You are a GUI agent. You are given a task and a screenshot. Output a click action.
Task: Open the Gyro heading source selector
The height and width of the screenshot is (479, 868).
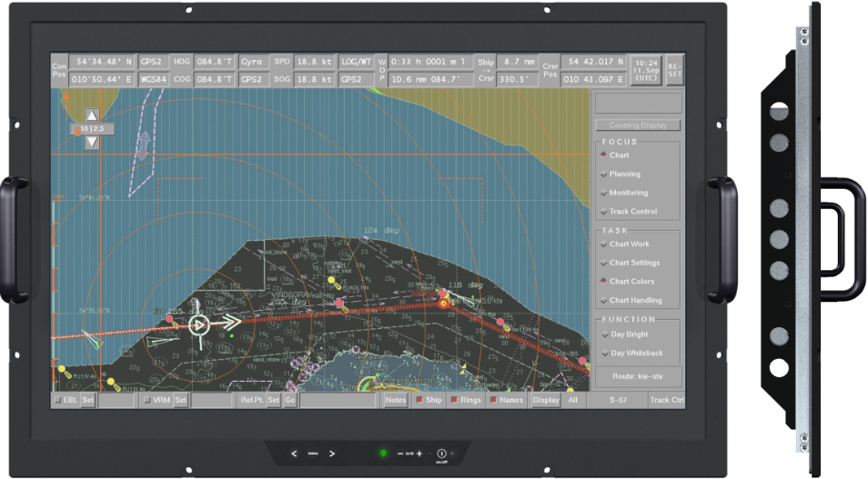(x=254, y=62)
